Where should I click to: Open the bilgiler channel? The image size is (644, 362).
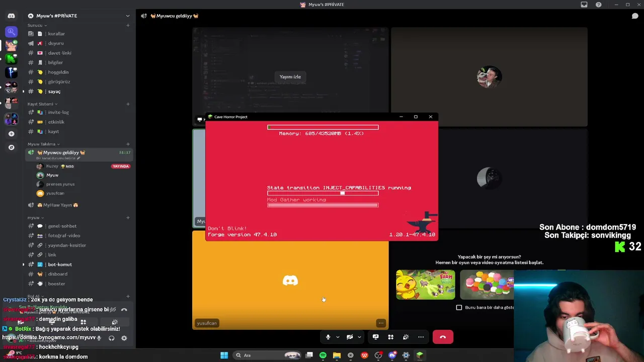pos(78,62)
